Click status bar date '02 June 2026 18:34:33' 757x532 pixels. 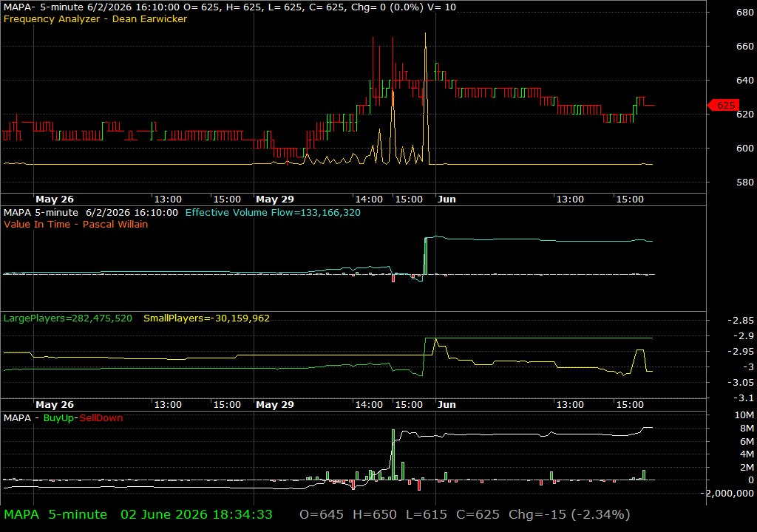click(x=197, y=514)
